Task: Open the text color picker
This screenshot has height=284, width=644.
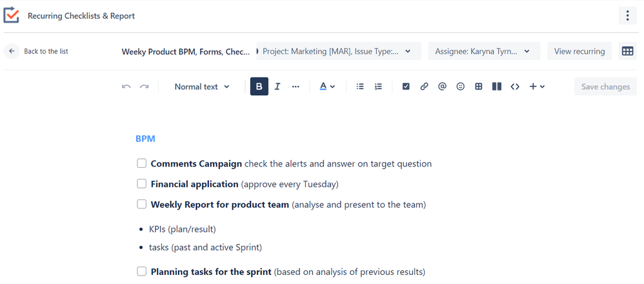Action: point(327,86)
